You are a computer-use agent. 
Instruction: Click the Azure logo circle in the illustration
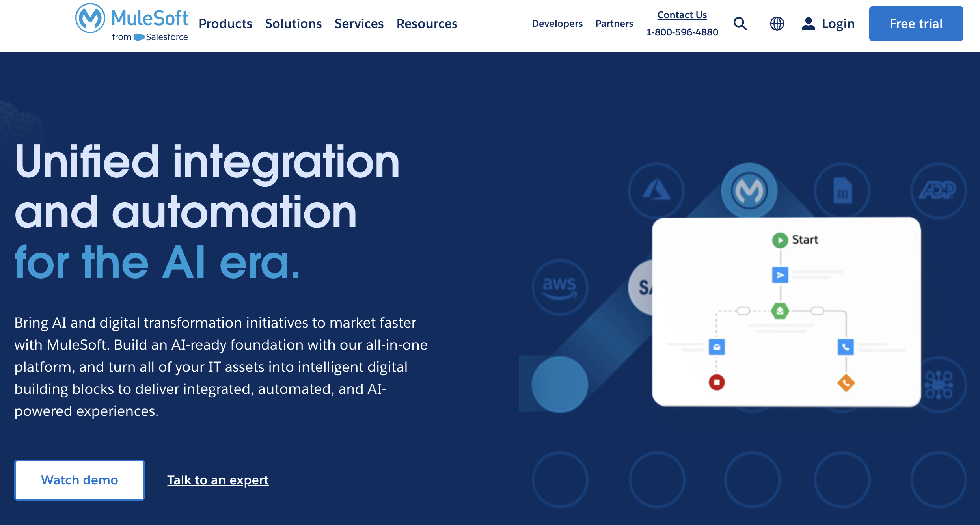click(656, 190)
